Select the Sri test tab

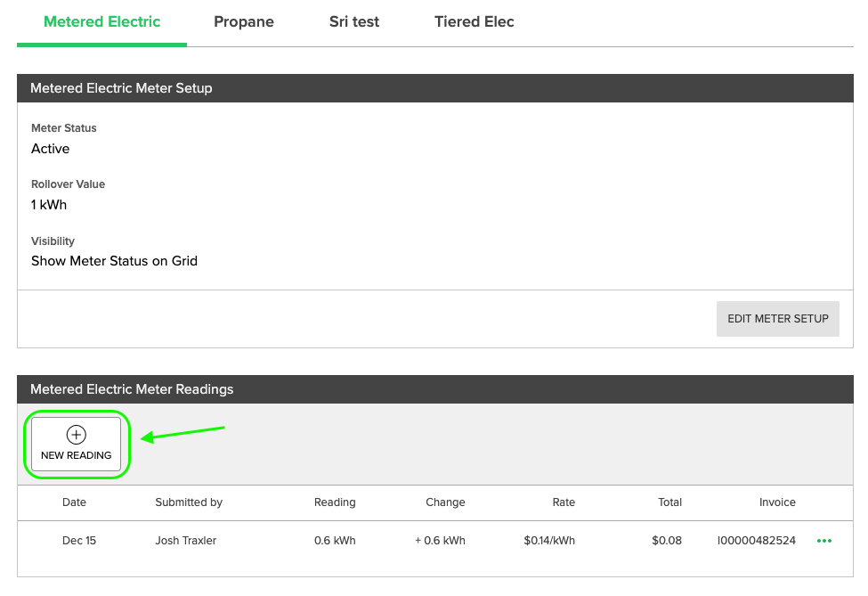coord(353,22)
